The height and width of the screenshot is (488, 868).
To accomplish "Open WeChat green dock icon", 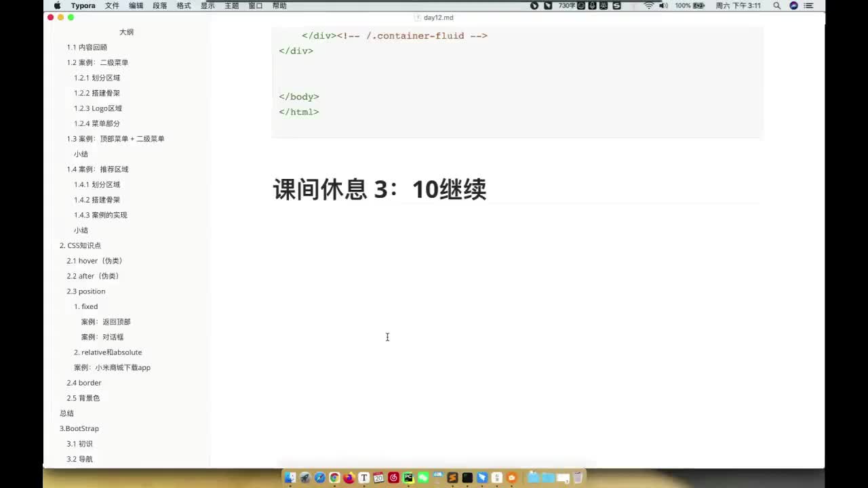I will (x=423, y=478).
